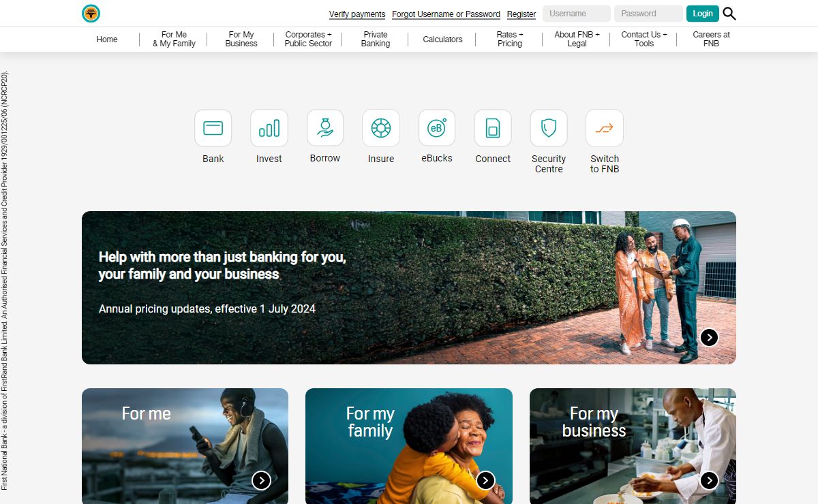Click the Login button

703,14
